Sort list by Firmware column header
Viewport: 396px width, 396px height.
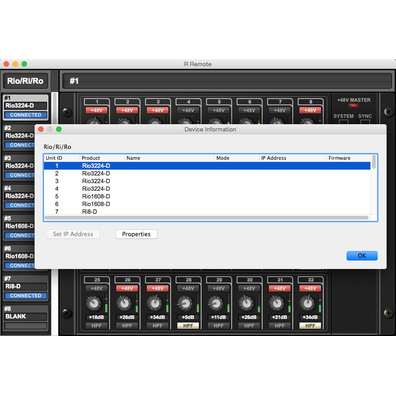coord(339,158)
